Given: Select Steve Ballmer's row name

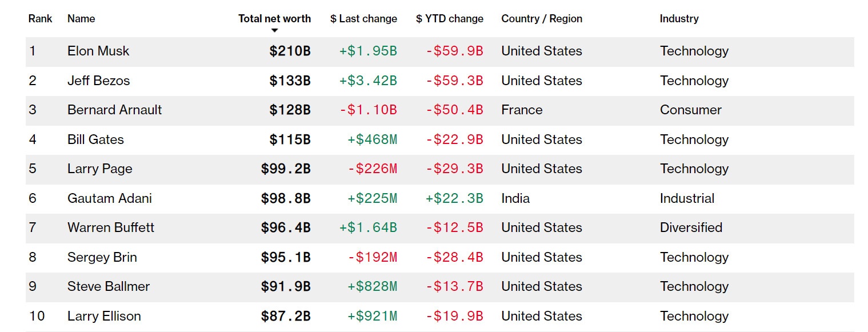Looking at the screenshot, I should click(109, 286).
